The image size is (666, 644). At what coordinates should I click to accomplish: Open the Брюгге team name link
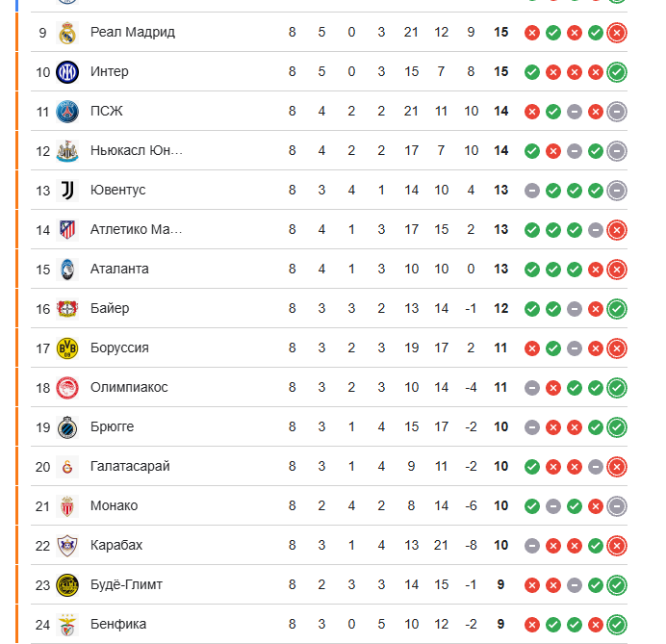point(113,427)
